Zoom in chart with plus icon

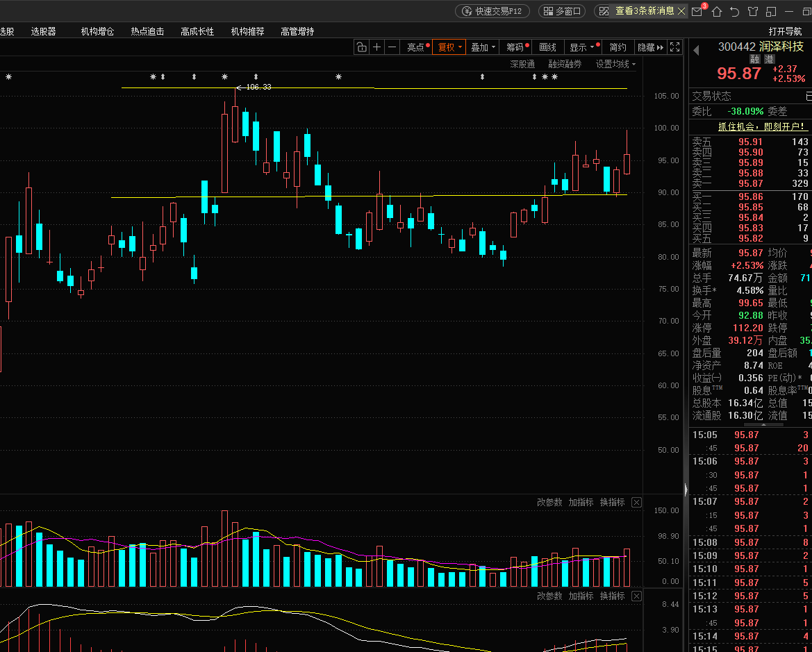(377, 47)
